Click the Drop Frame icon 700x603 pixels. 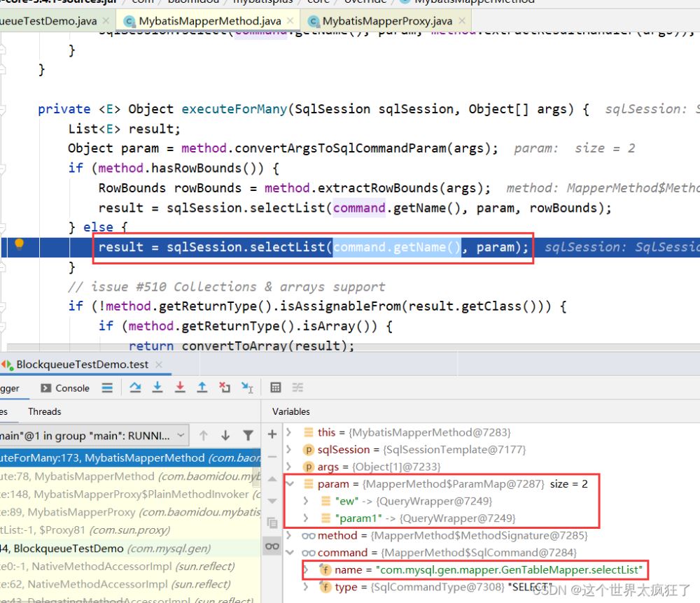[225, 388]
